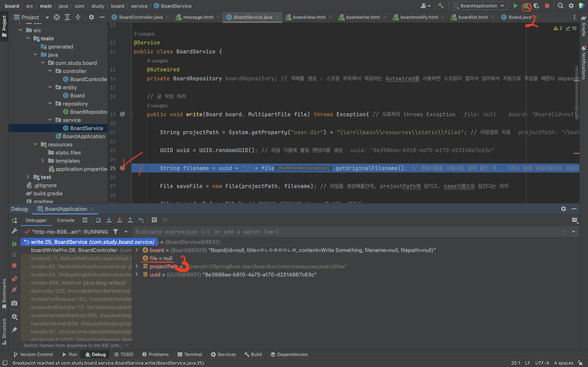
Task: Expand the board variable in debugger
Action: 137,250
